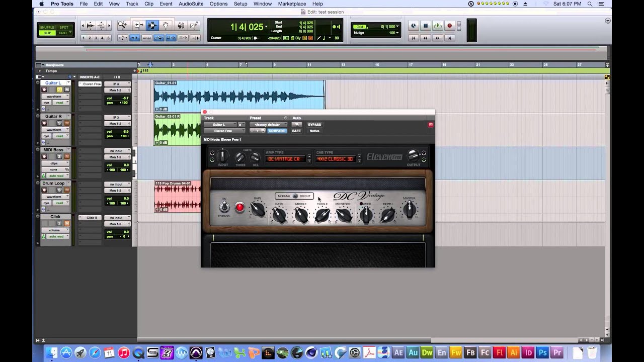Select the Selector tool
The width and height of the screenshot is (644, 362).
[152, 25]
